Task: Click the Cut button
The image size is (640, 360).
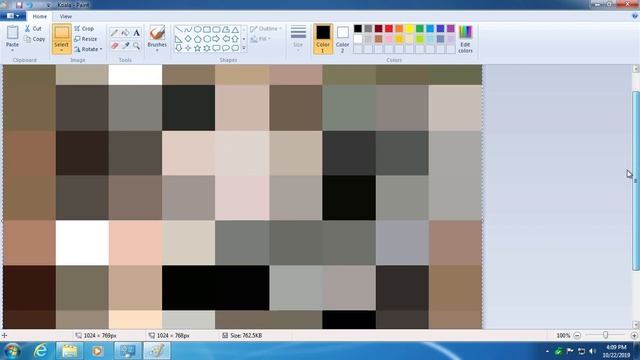Action: (33, 29)
